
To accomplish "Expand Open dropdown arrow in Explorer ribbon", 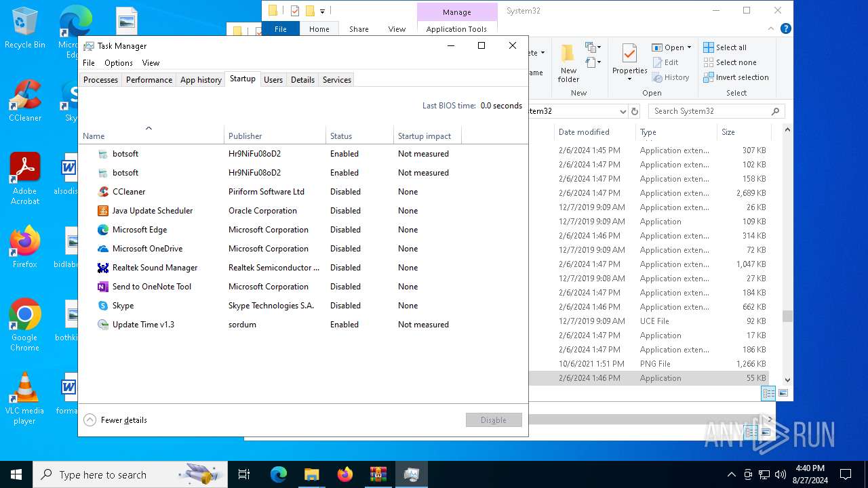I will click(689, 47).
